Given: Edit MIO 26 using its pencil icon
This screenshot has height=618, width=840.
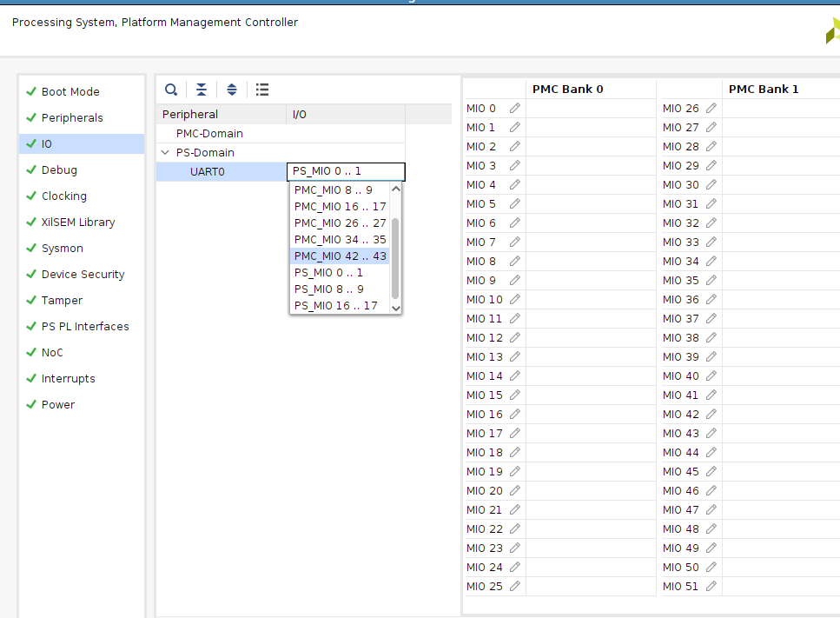Looking at the screenshot, I should click(x=711, y=108).
